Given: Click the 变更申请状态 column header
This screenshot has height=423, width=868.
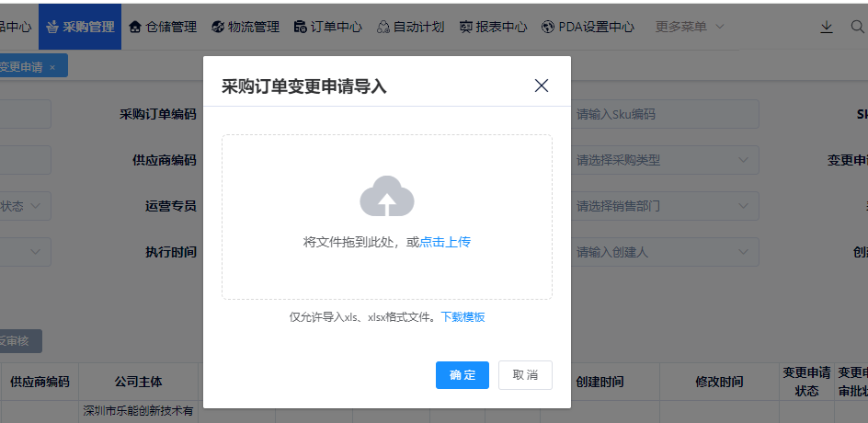Looking at the screenshot, I should click(x=806, y=382).
